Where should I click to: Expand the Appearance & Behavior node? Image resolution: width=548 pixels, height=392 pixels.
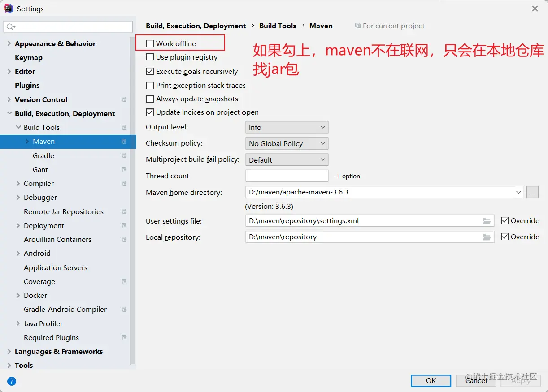pyautogui.click(x=9, y=44)
